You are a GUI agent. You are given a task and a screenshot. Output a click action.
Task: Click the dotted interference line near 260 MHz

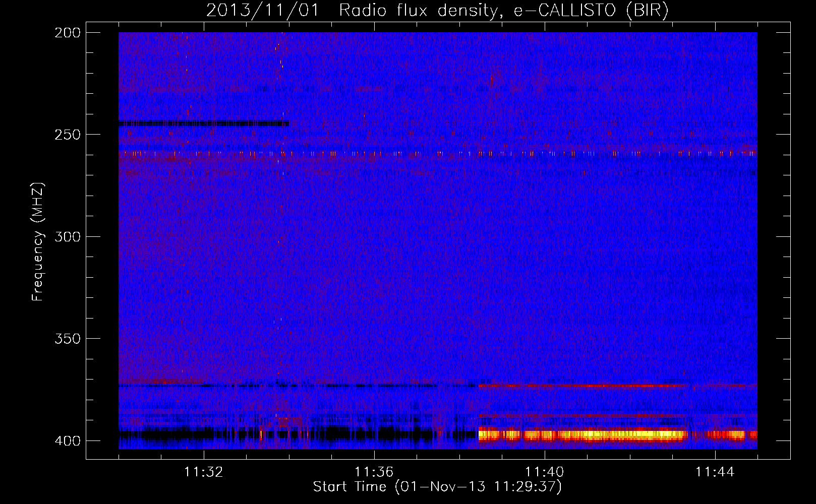point(438,153)
